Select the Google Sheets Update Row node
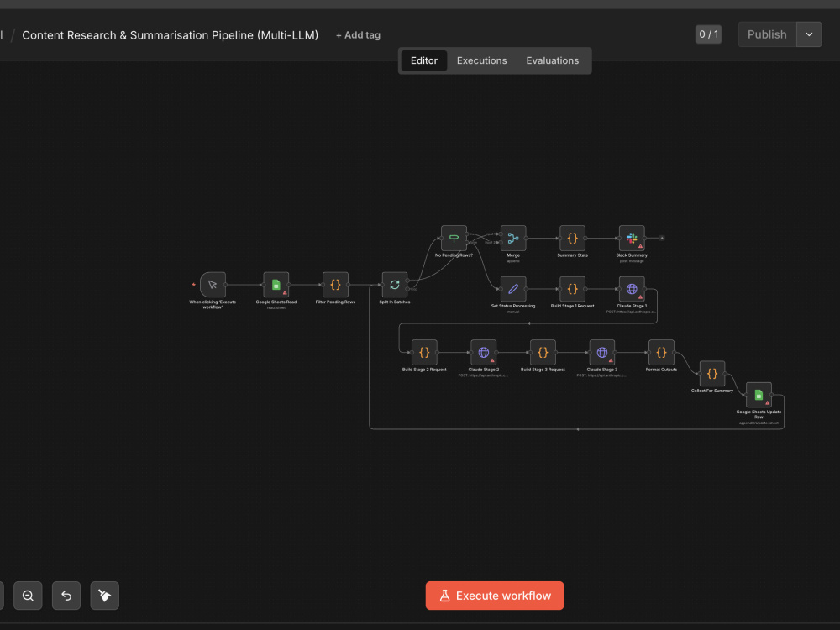840x630 pixels. point(759,395)
